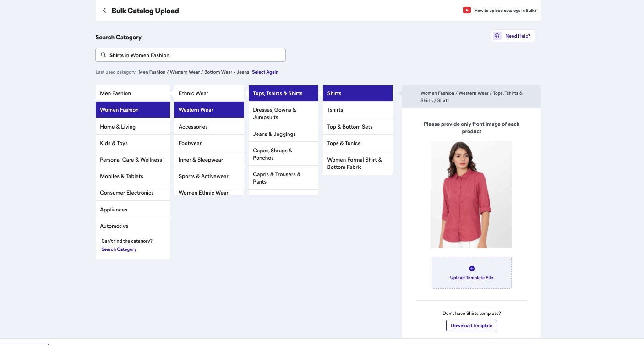Image resolution: width=644 pixels, height=346 pixels.
Task: Select Ethnic Wear subcategory
Action: click(209, 93)
